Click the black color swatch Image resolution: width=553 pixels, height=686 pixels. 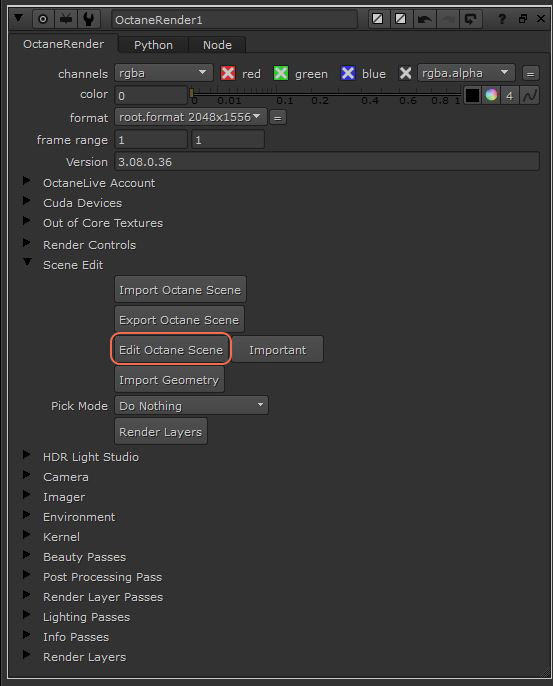(472, 95)
